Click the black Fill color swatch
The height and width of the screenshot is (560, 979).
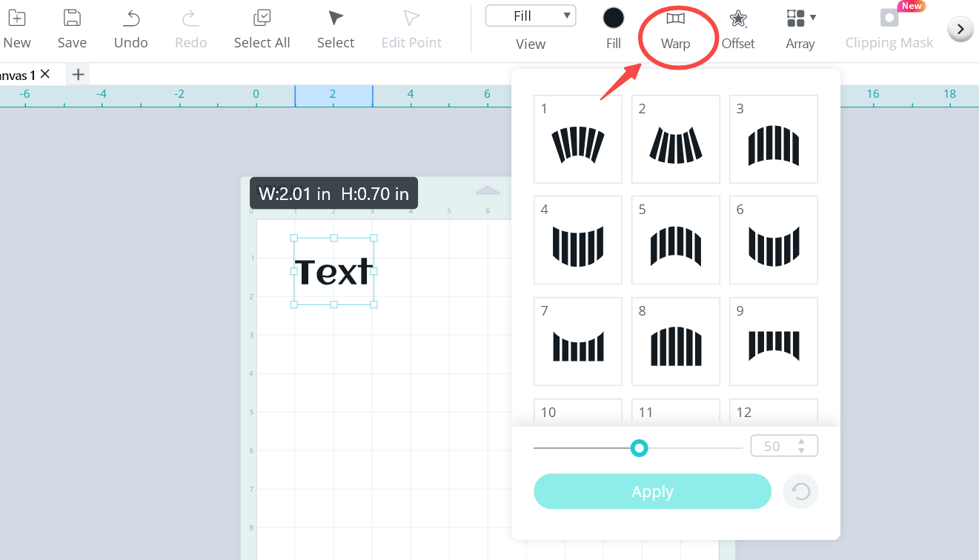point(613,19)
